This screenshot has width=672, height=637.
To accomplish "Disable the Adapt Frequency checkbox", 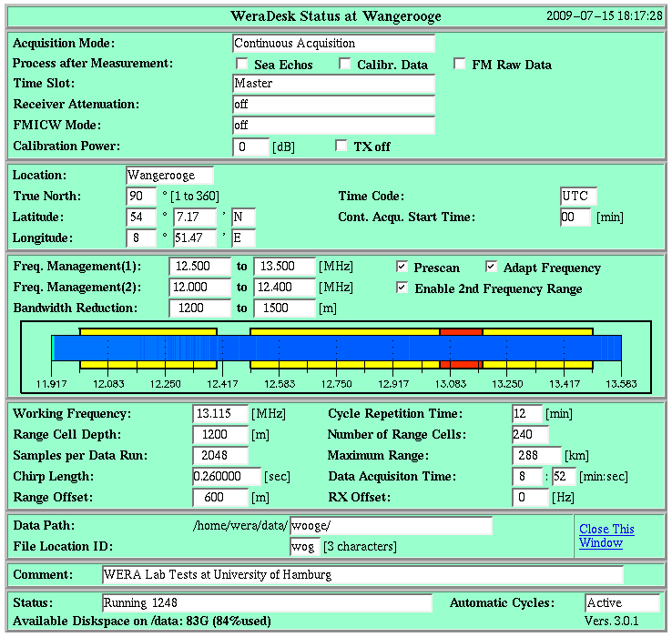I will pyautogui.click(x=491, y=267).
